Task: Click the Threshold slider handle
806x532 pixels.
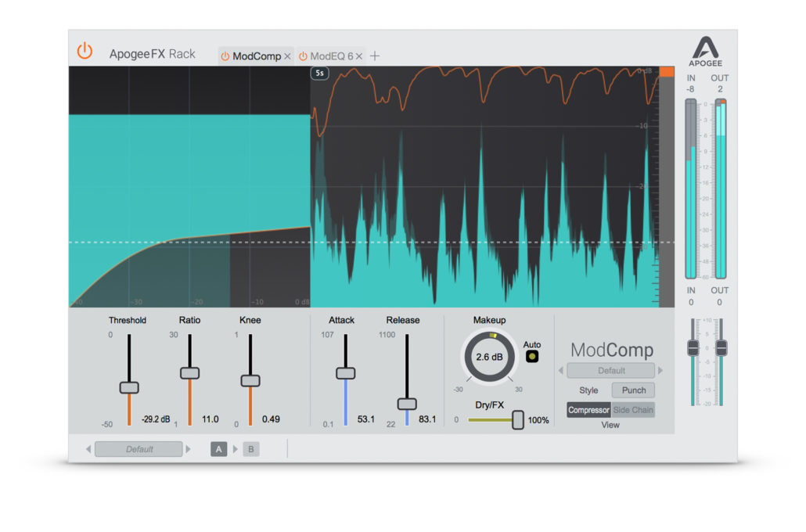Action: pyautogui.click(x=129, y=387)
